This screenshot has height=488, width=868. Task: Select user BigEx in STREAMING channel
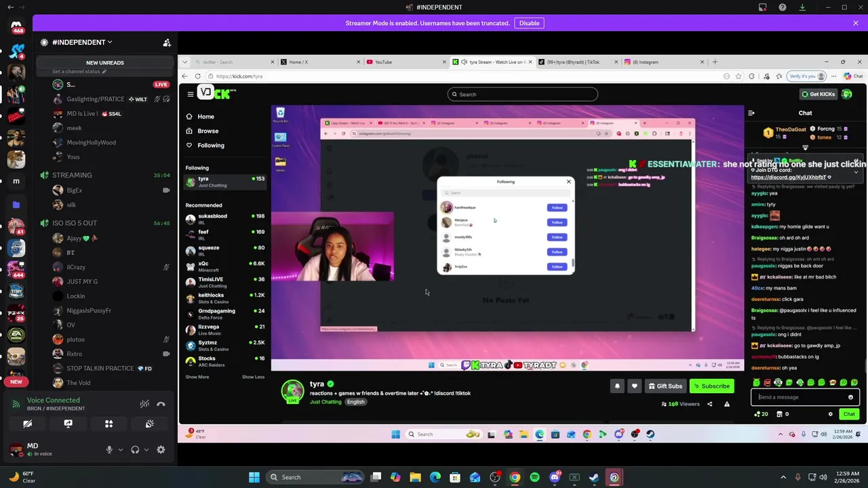click(74, 190)
